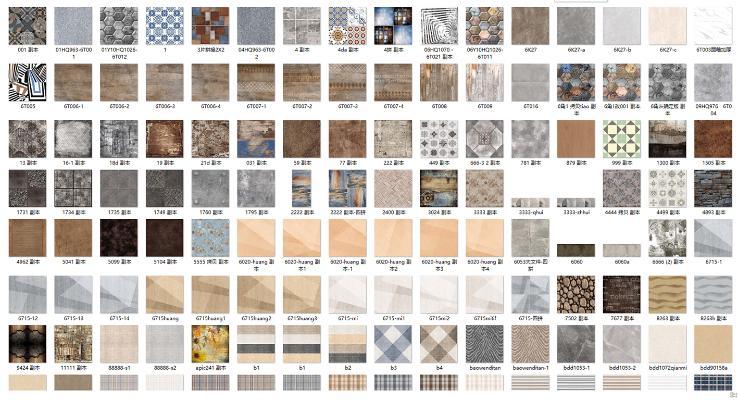This screenshot has width=738, height=400.
Task: Select the '6715huang' beige geometric thumbnail
Action: 165,295
